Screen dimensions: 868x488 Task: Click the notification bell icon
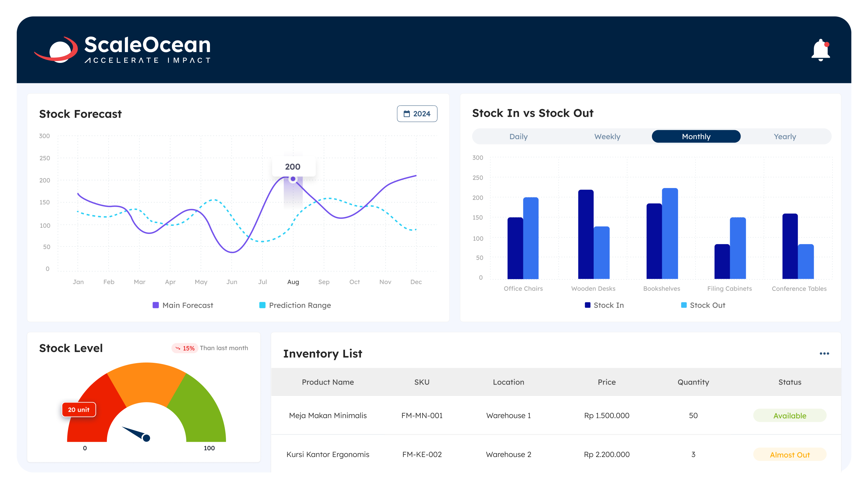coord(820,50)
